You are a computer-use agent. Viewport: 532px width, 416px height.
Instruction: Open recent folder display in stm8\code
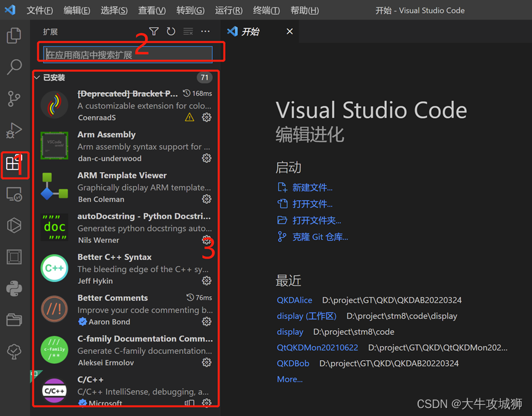pyautogui.click(x=290, y=332)
